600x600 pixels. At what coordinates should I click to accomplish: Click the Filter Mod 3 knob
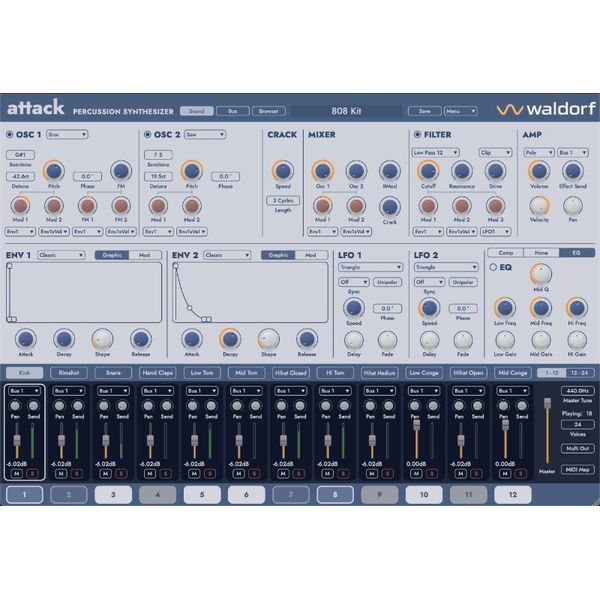495,205
